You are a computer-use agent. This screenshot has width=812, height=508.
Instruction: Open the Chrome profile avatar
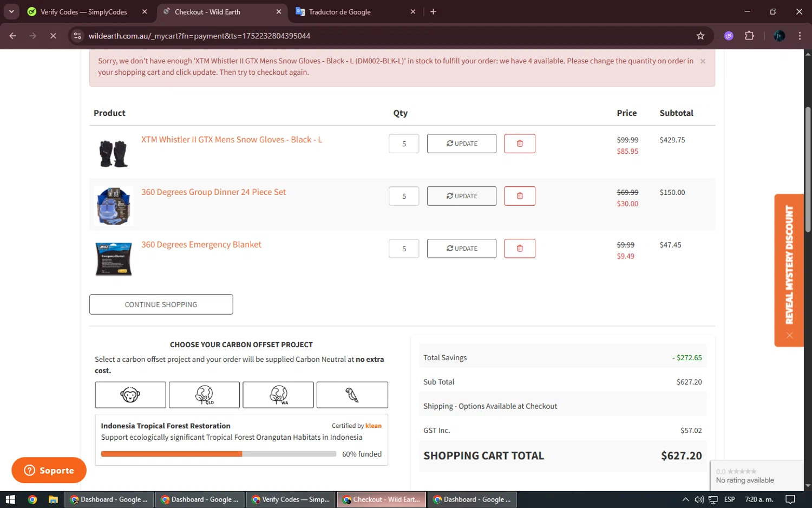coord(780,36)
